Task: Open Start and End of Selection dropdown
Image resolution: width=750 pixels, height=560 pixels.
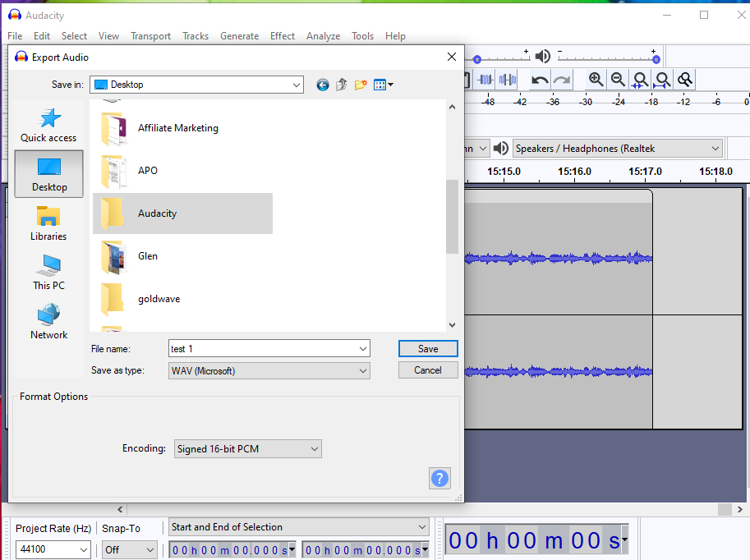Action: pyautogui.click(x=298, y=527)
